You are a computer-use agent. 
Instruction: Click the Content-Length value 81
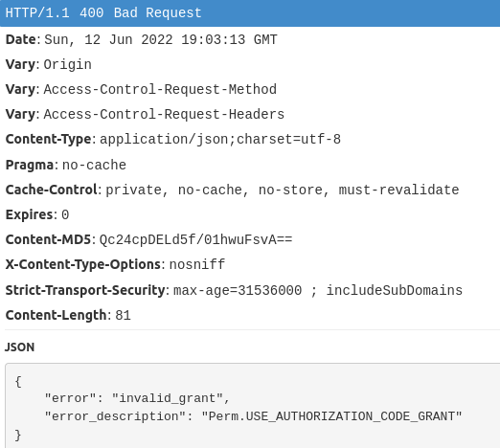click(x=123, y=315)
